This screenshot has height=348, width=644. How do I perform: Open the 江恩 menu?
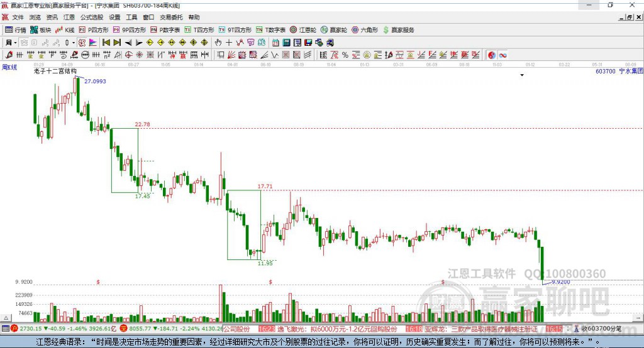point(69,17)
